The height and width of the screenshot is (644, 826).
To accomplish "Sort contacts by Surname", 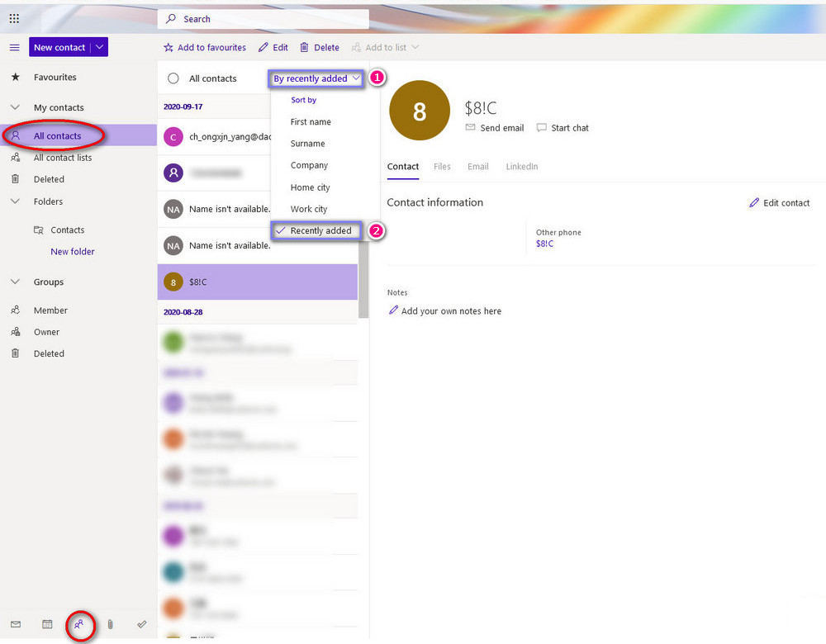I will (307, 143).
